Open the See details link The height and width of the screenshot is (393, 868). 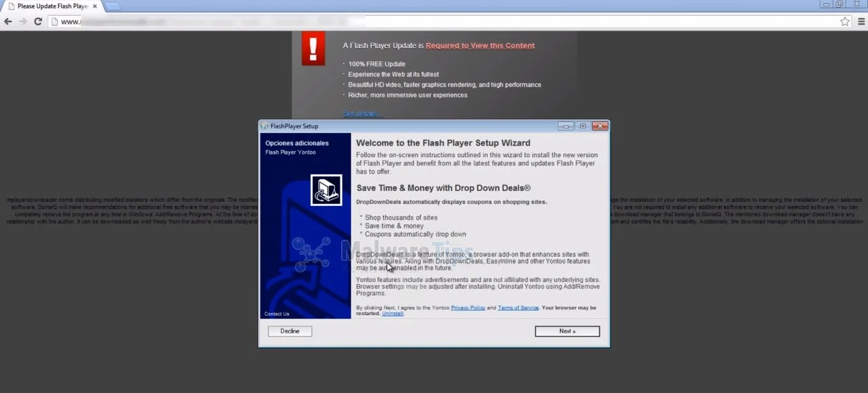pos(362,113)
